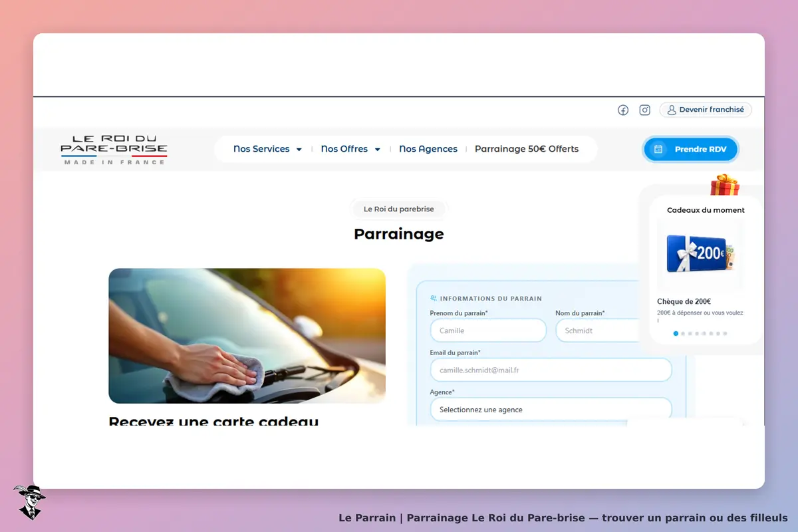Go to Nos Agences
This screenshot has width=798, height=532.
pyautogui.click(x=428, y=149)
